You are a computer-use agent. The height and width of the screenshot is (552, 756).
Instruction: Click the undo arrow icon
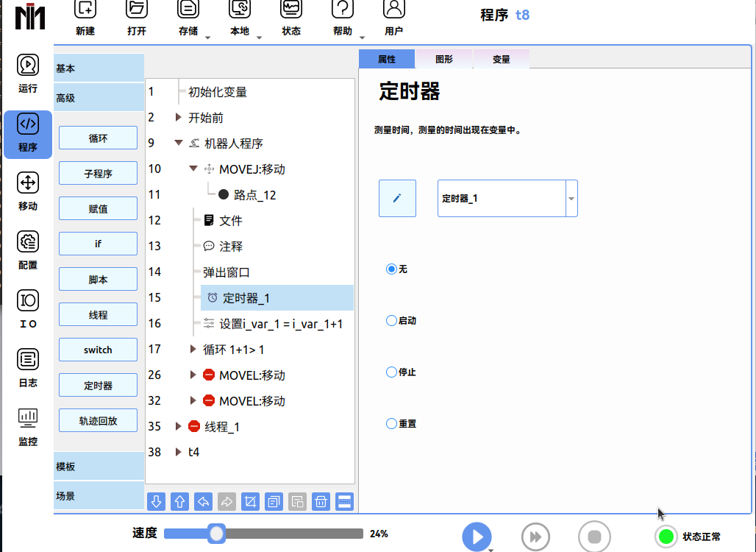tap(203, 502)
